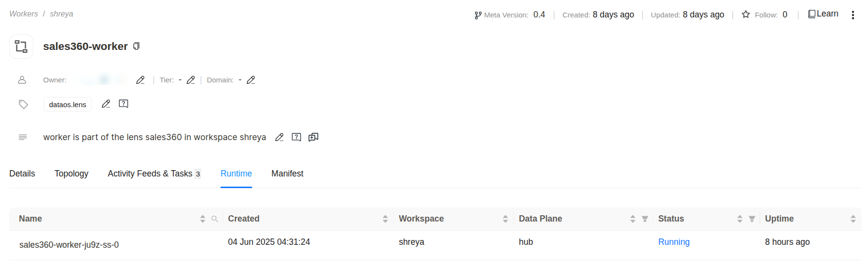Filter the Status column

pyautogui.click(x=752, y=219)
